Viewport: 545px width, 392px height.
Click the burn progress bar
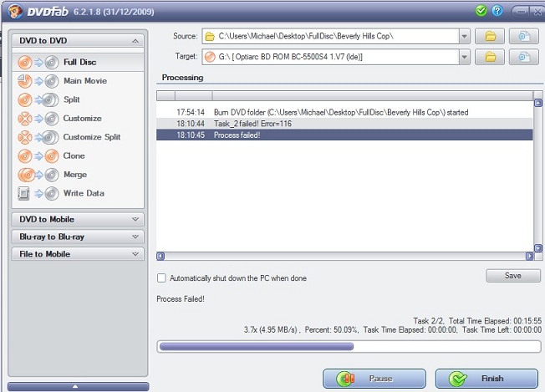tap(349, 347)
